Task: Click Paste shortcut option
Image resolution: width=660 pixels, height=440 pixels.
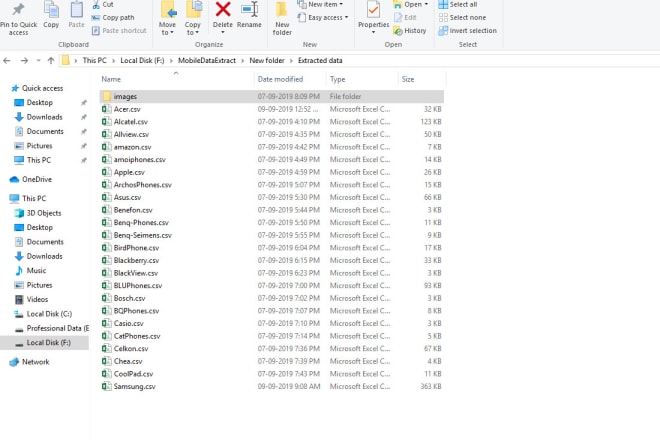Action: [x=119, y=31]
